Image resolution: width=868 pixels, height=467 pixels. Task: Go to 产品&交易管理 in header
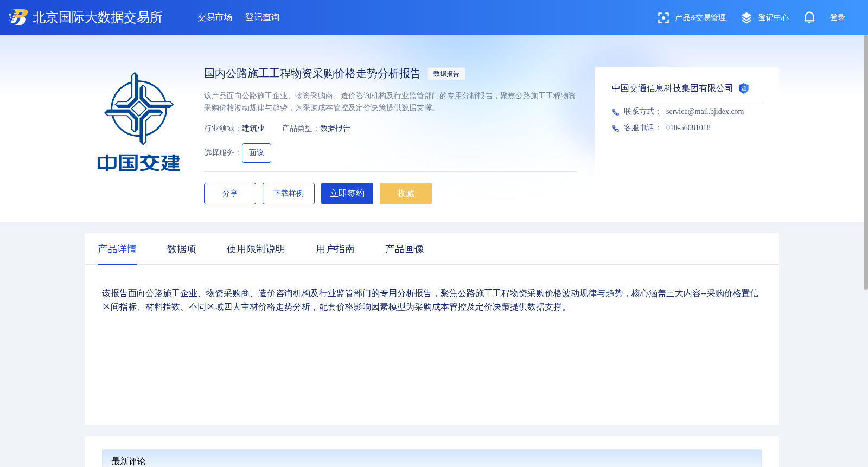[x=700, y=18]
